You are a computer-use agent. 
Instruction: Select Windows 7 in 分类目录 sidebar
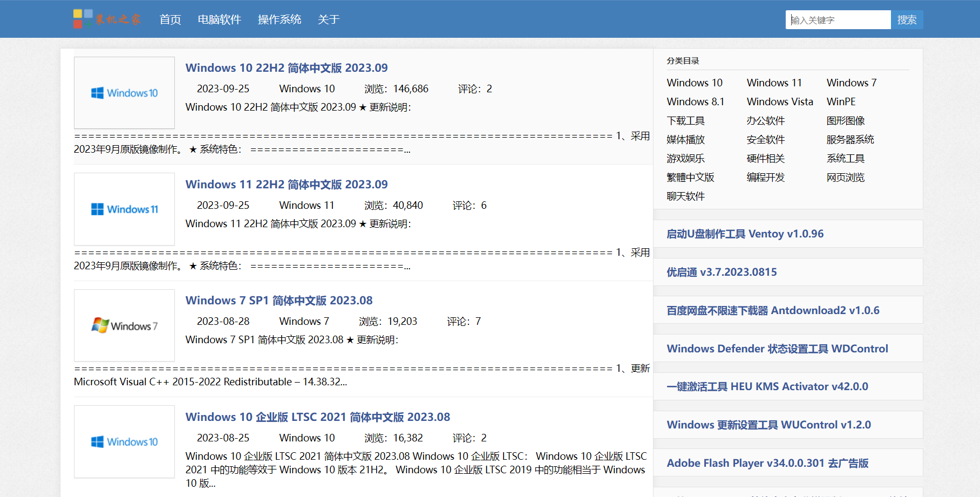pyautogui.click(x=852, y=83)
